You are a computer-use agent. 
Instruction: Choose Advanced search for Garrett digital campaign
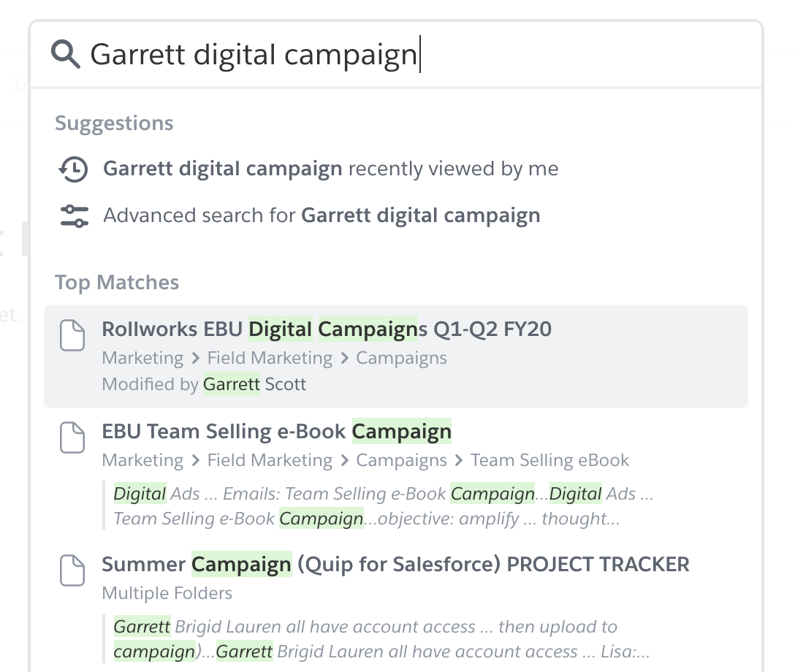click(x=322, y=215)
